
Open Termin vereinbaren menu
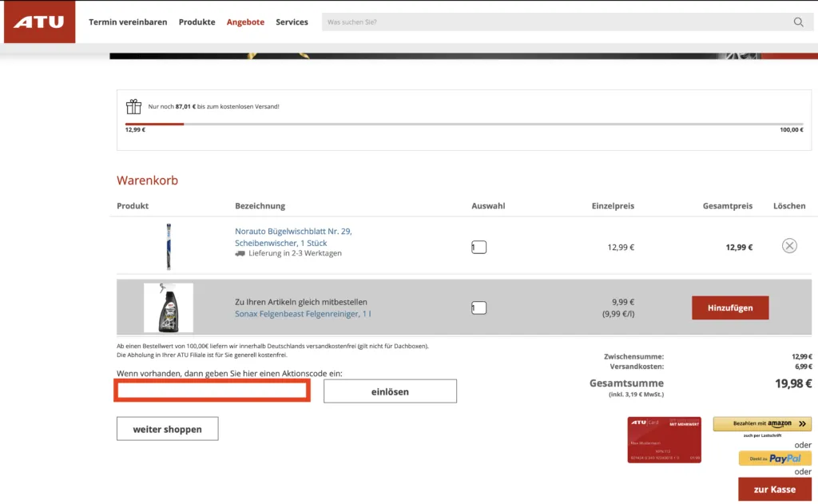tap(128, 22)
